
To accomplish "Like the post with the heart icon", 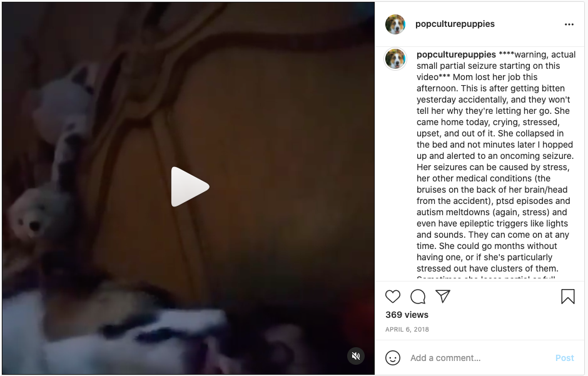I will 393,297.
